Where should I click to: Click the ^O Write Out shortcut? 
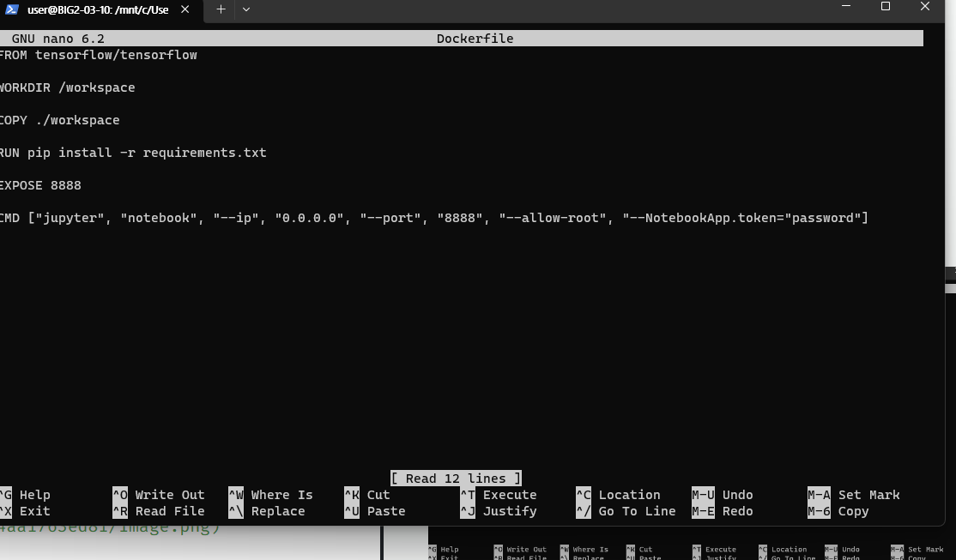[x=159, y=495]
